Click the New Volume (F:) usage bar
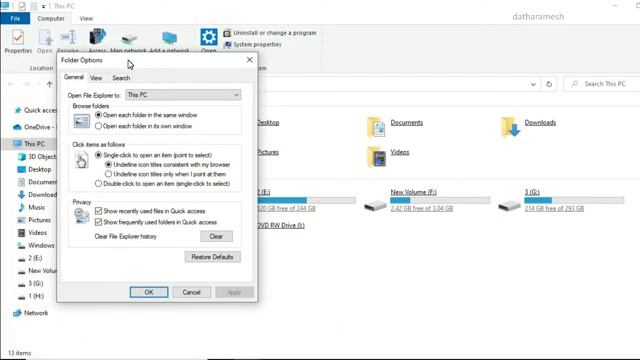This screenshot has height=360, width=640. [x=440, y=200]
